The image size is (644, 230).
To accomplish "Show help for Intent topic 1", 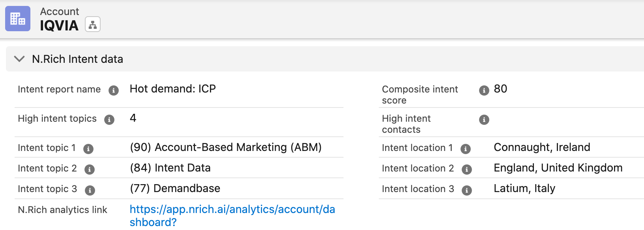I will [88, 149].
